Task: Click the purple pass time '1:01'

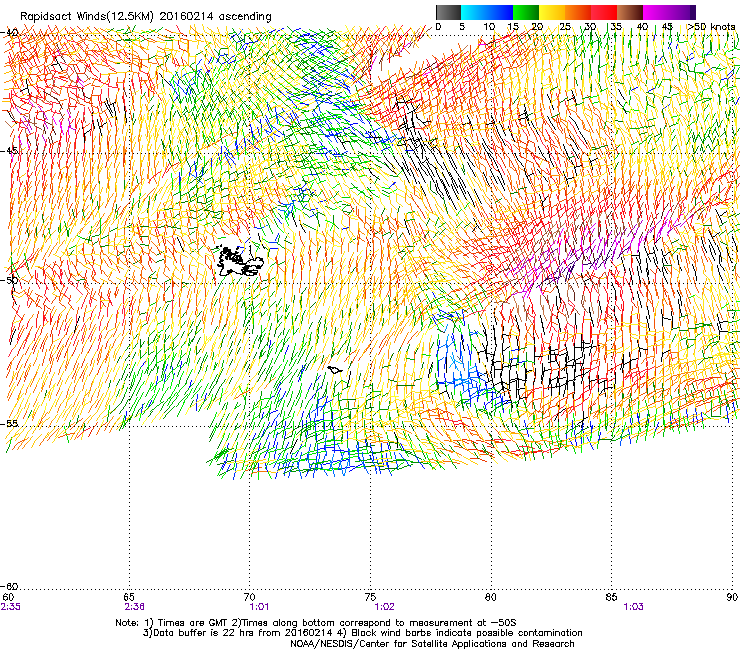Action: coord(259,607)
